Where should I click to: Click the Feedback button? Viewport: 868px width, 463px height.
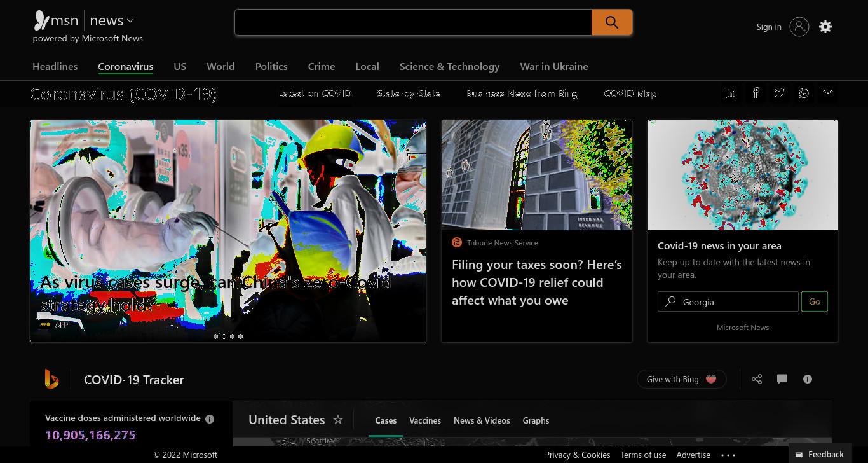tap(820, 454)
